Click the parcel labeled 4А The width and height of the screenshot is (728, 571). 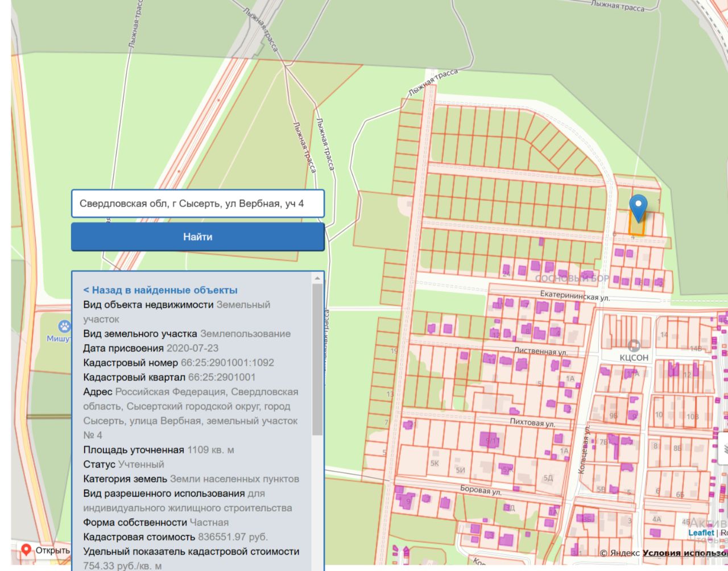(657, 519)
